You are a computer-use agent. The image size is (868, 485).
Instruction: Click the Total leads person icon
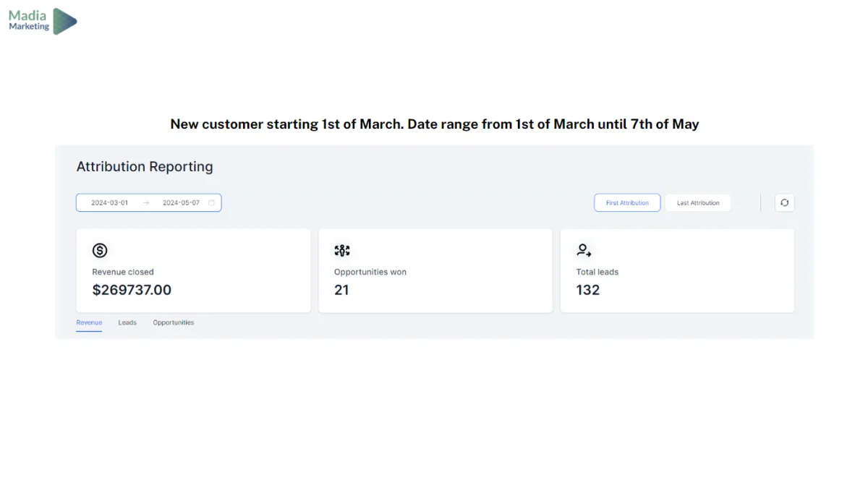(x=584, y=251)
